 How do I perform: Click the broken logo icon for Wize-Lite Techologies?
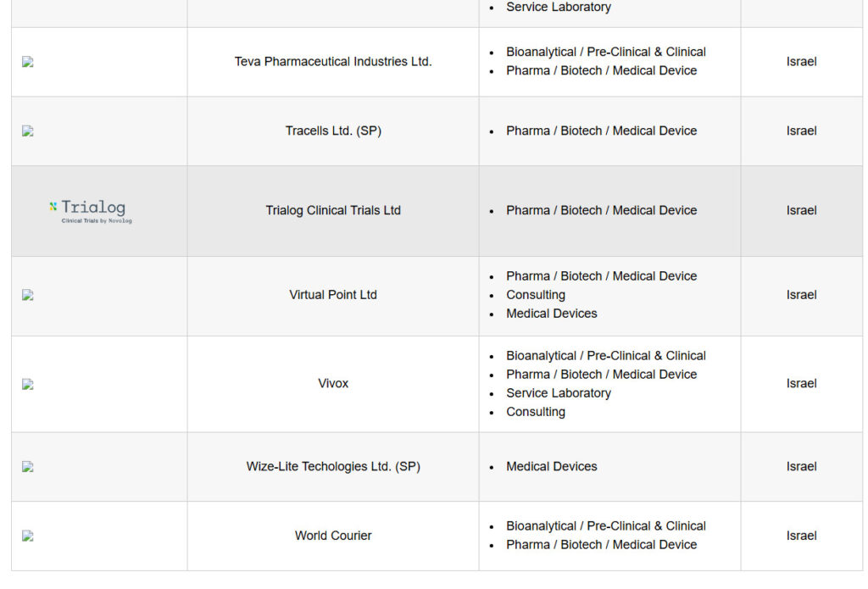tap(28, 467)
